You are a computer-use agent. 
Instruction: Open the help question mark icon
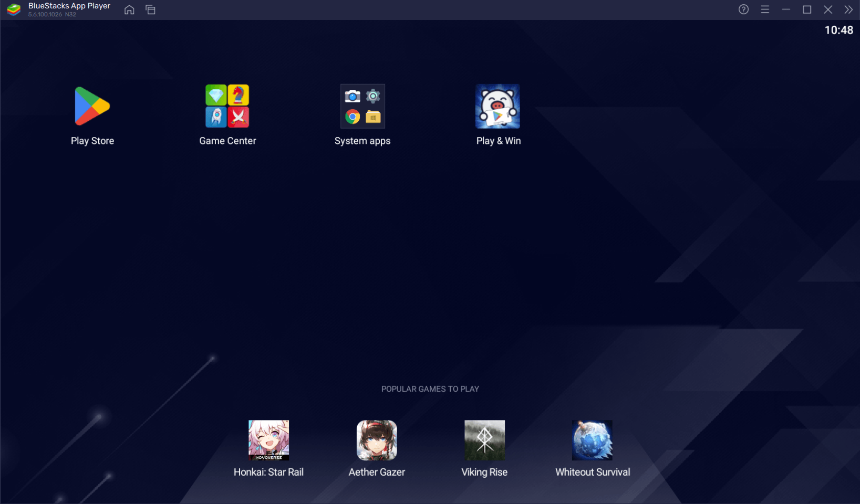click(x=743, y=9)
